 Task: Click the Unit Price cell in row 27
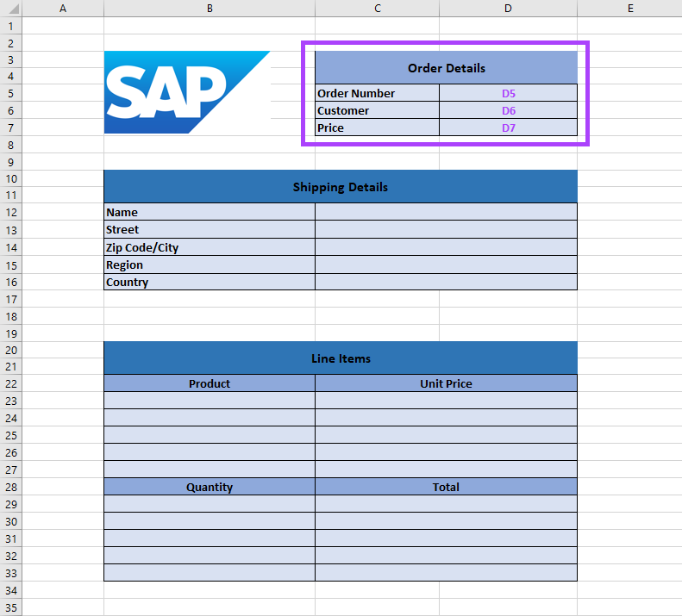447,470
